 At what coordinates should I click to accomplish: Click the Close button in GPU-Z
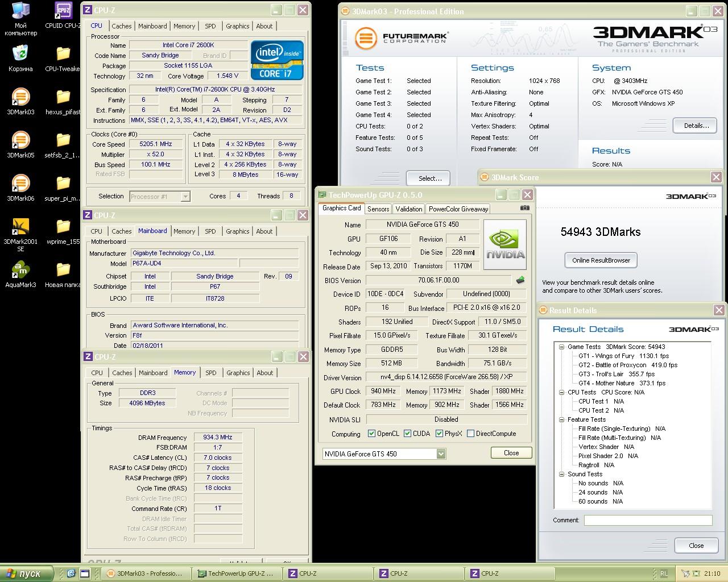point(511,453)
